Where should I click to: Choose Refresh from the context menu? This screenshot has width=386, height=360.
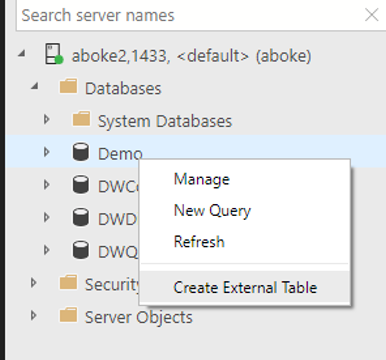(x=245, y=242)
